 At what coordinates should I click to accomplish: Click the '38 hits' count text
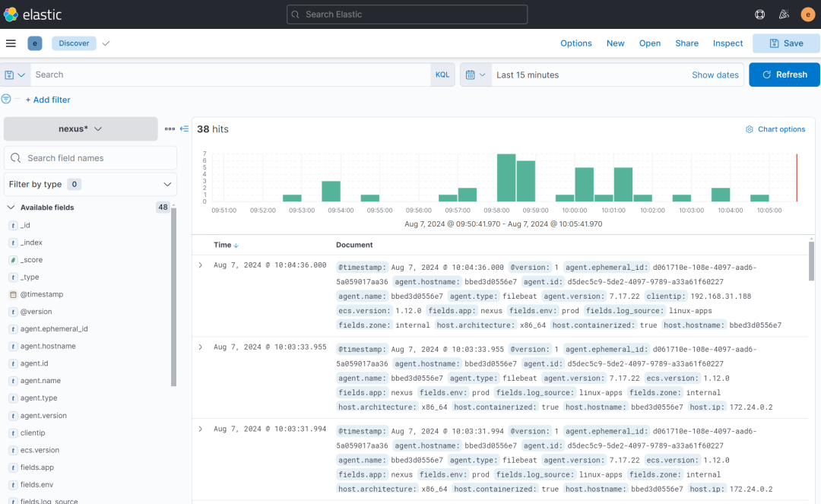213,129
